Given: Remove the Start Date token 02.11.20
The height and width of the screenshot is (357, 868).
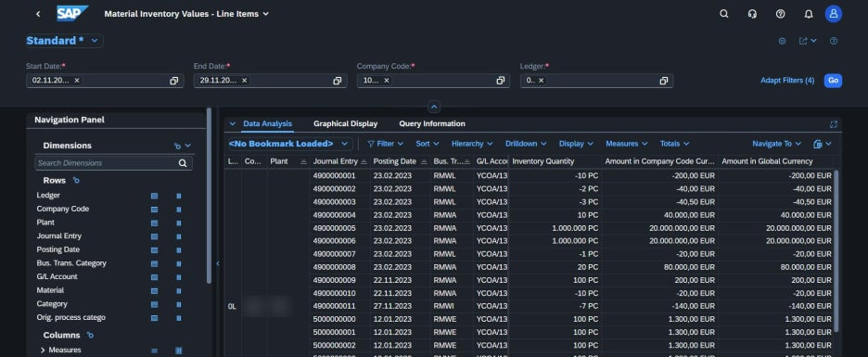Looking at the screenshot, I should 77,81.
